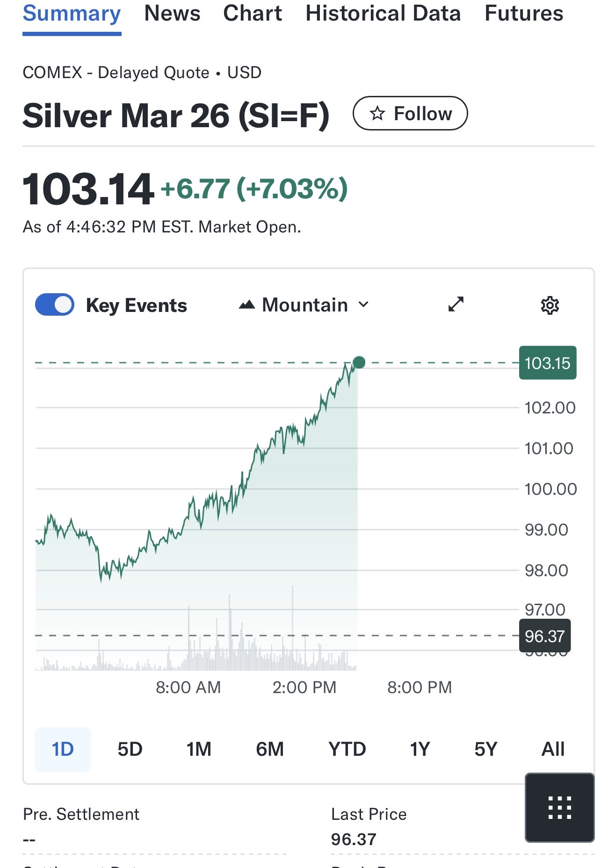Expand the Mountain chart type dropdown chevron
Image resolution: width=601 pixels, height=868 pixels.
(x=364, y=305)
